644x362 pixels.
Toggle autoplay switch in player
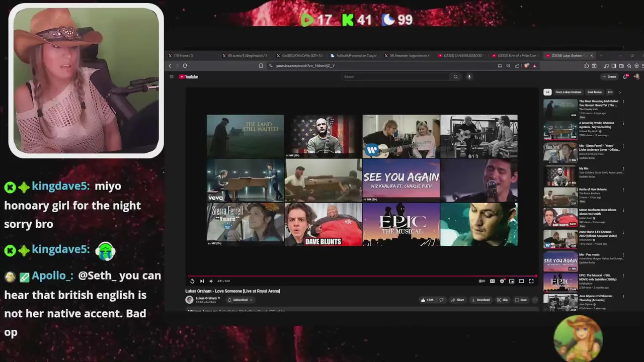[x=482, y=281]
